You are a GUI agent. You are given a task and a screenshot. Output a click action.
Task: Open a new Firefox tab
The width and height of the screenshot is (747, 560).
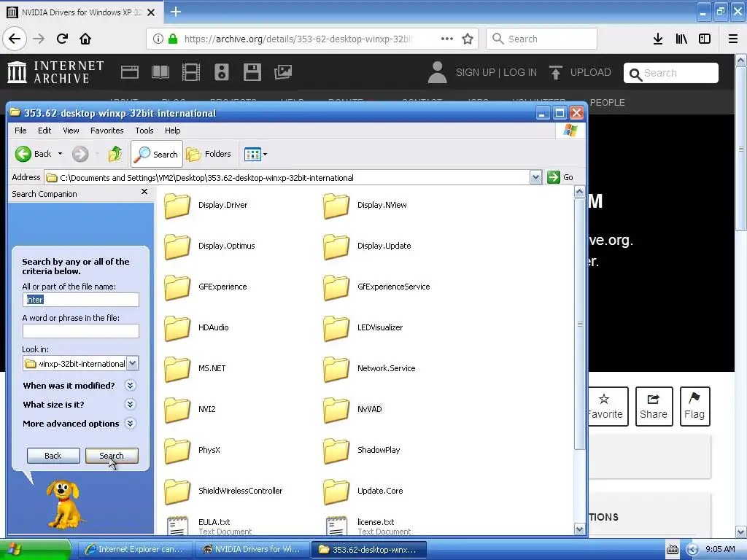pos(175,12)
